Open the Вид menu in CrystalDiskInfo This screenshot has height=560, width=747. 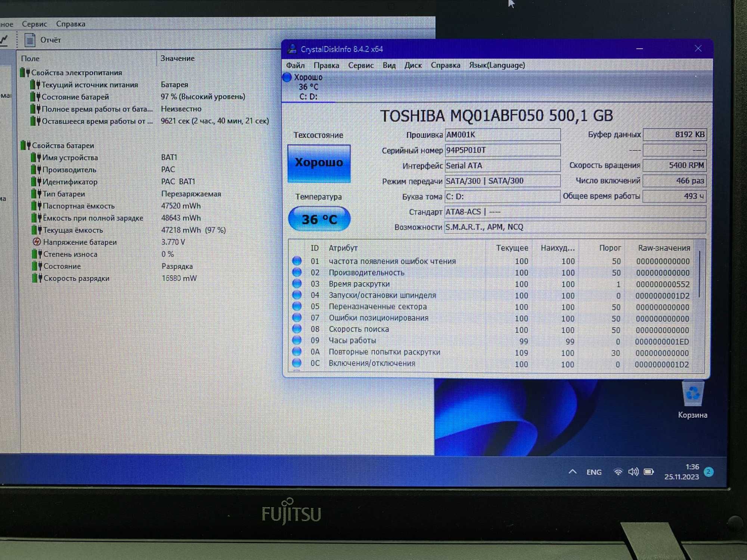(389, 65)
